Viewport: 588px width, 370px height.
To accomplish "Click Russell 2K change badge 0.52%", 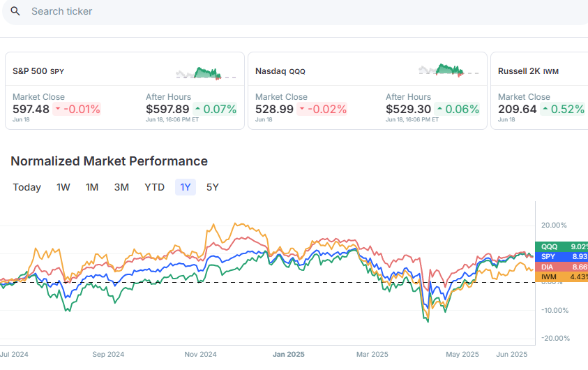I will pyautogui.click(x=562, y=109).
